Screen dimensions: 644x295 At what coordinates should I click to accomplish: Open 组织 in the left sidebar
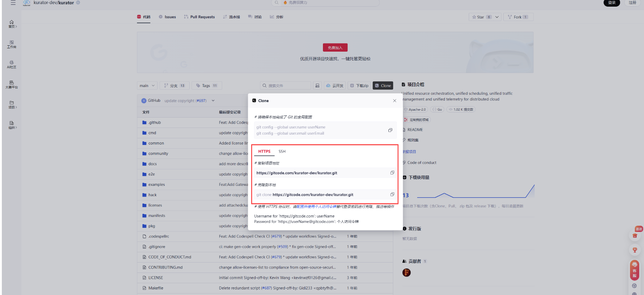(12, 125)
